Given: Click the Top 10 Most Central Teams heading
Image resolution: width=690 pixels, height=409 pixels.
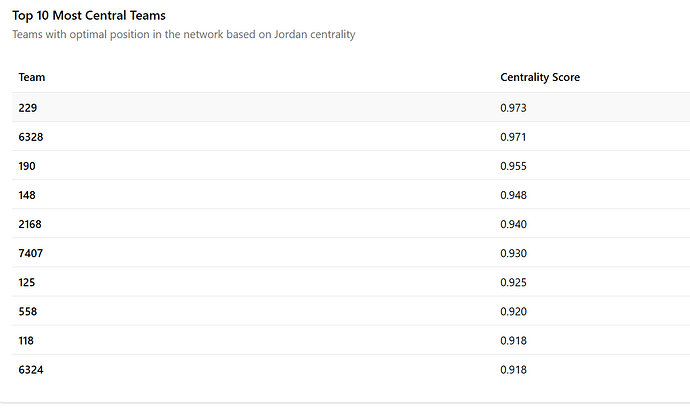Looking at the screenshot, I should pyautogui.click(x=89, y=15).
